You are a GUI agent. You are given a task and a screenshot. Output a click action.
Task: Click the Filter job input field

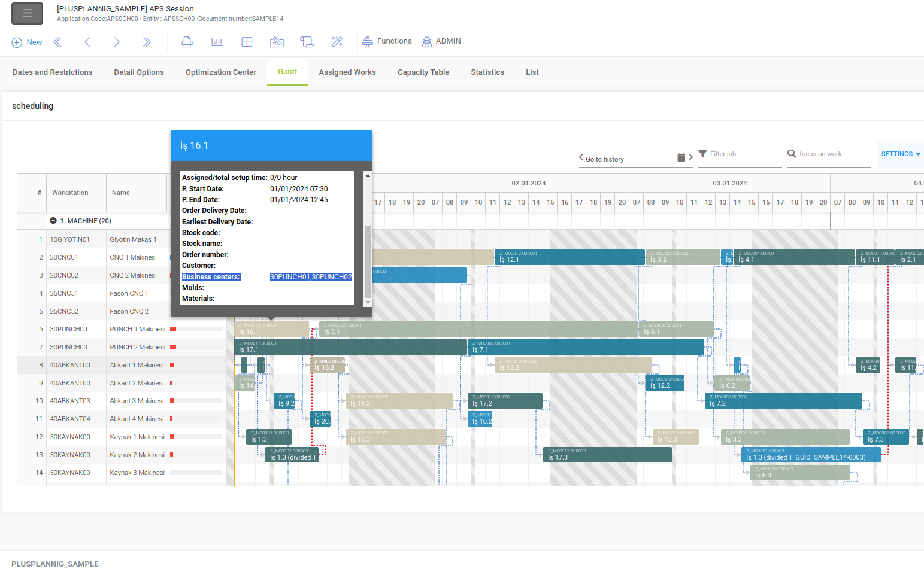pos(743,154)
